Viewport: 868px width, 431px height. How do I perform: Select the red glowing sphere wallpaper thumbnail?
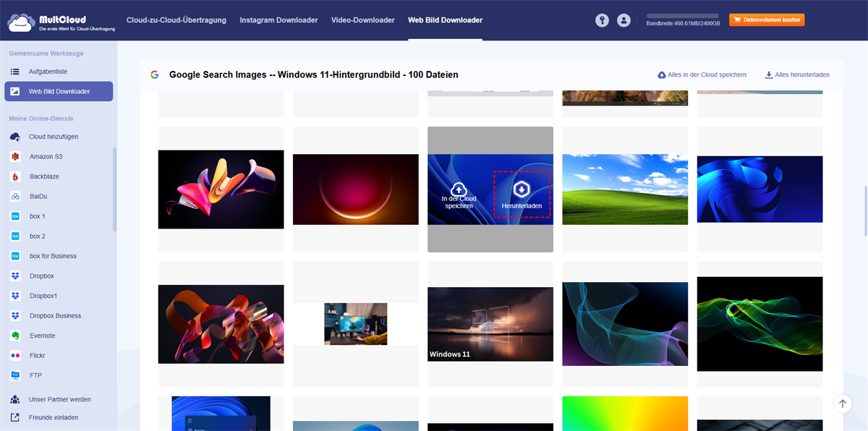pyautogui.click(x=356, y=189)
